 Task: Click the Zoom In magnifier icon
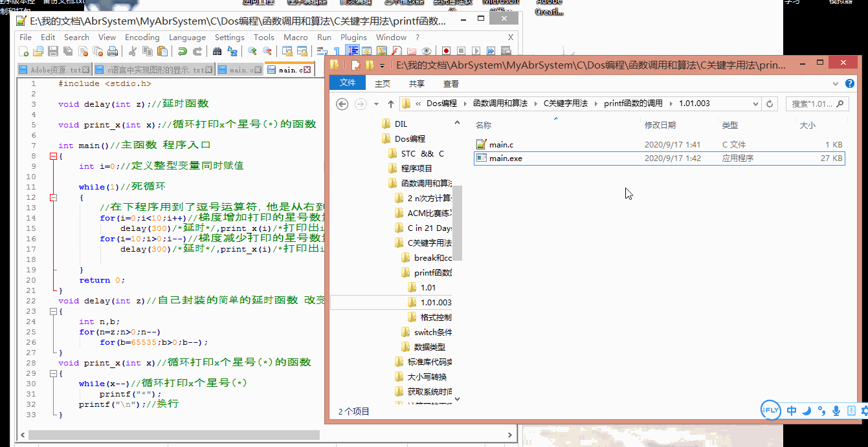coord(252,51)
